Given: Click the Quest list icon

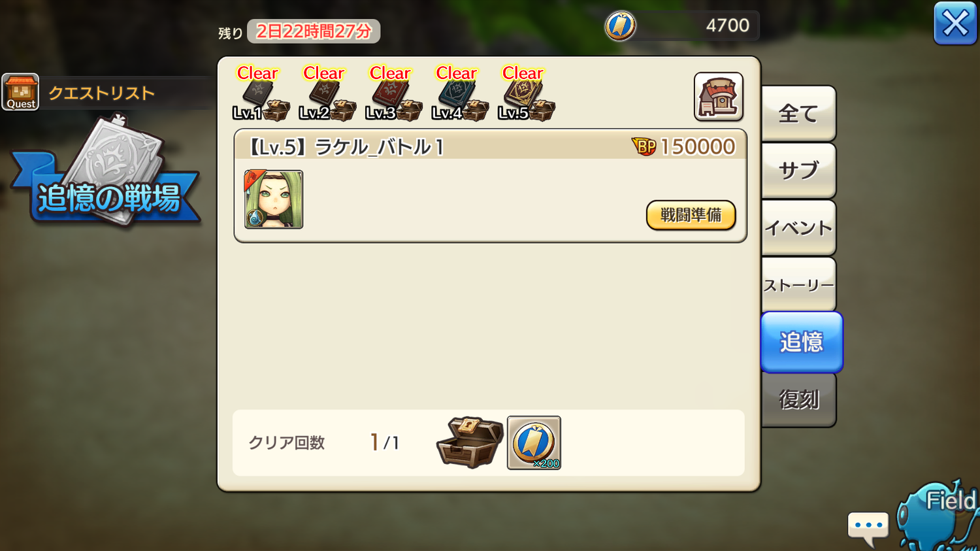Looking at the screenshot, I should (20, 92).
